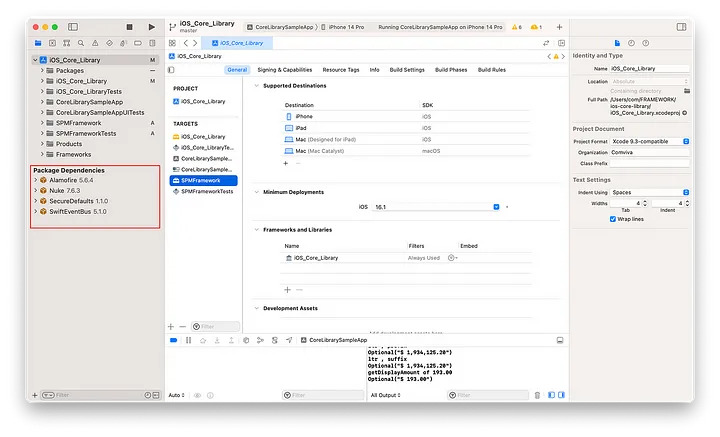Toggle breakpoints activation in debug bar

coord(174,341)
